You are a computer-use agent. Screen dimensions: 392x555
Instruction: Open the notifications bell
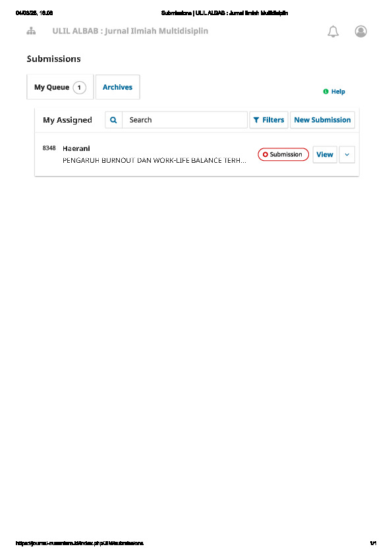(333, 32)
